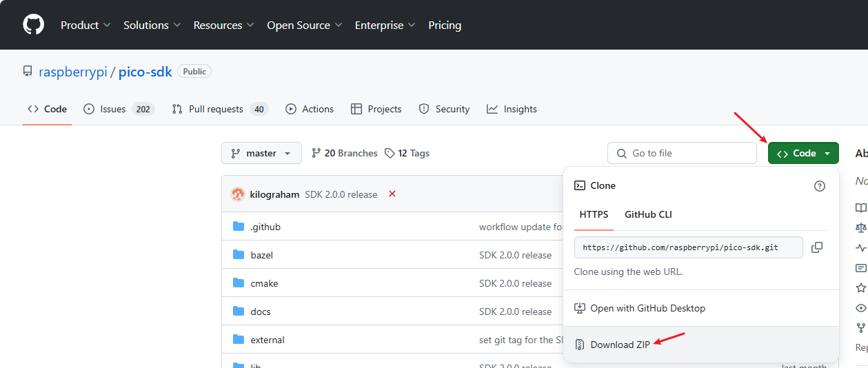Click the Issues count badge 202

143,109
